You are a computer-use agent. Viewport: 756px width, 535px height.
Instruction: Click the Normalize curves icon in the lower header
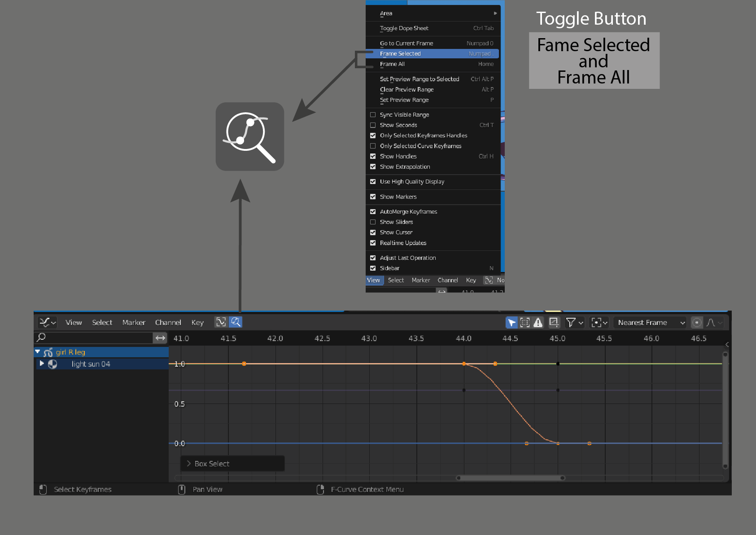(x=221, y=322)
